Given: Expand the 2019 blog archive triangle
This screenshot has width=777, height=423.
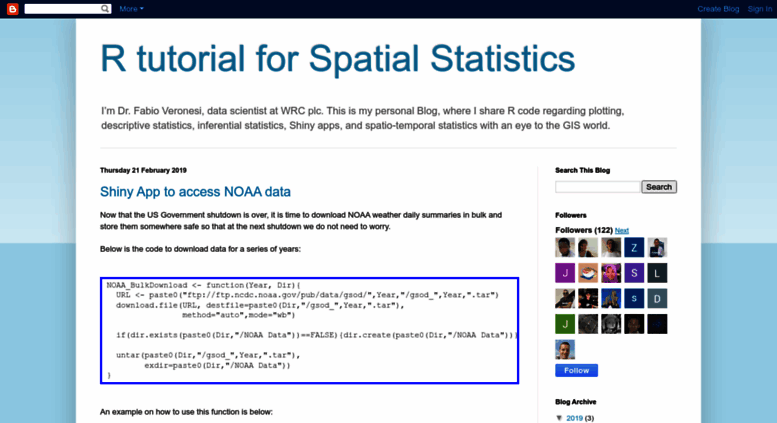Looking at the screenshot, I should pyautogui.click(x=559, y=418).
